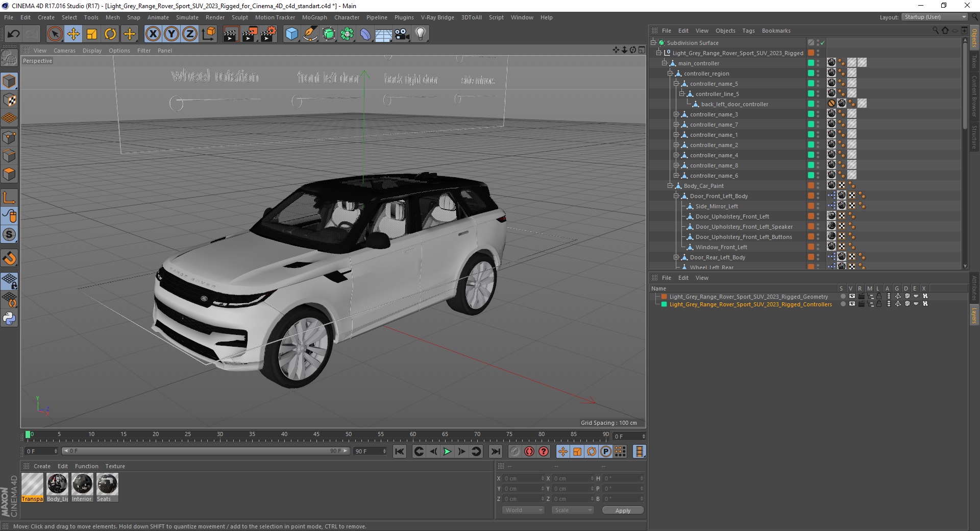Open the V-Ray Bridge menu

(x=437, y=17)
